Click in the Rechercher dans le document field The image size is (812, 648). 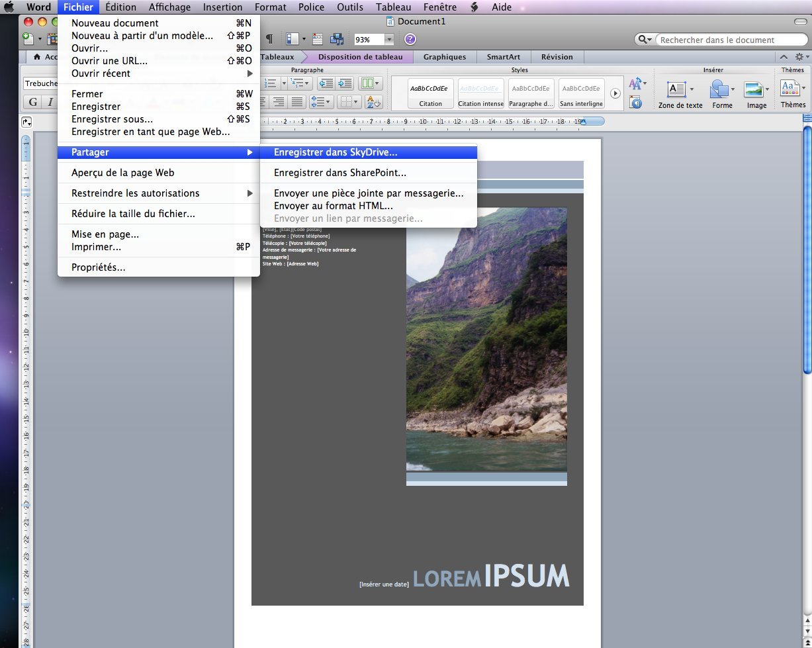[x=731, y=40]
